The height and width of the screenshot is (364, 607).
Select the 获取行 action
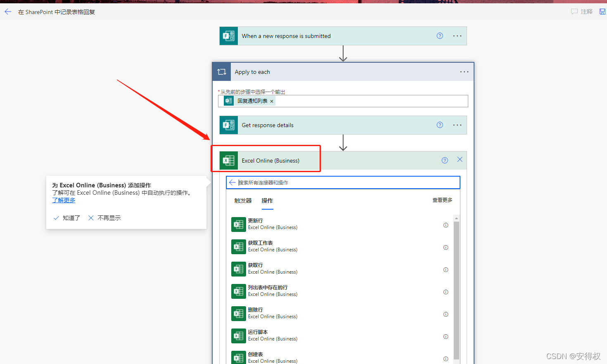pos(339,269)
